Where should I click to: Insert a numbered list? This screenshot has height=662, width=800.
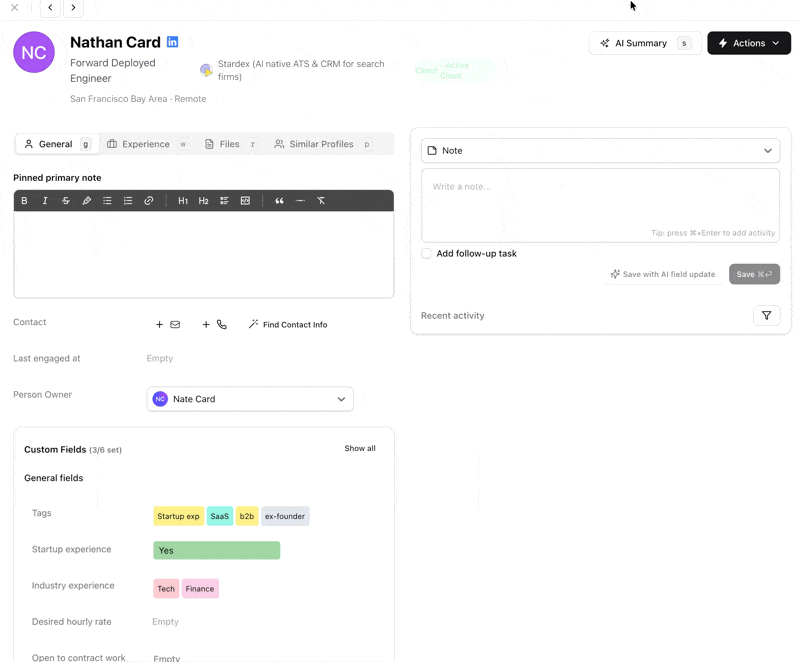click(128, 200)
